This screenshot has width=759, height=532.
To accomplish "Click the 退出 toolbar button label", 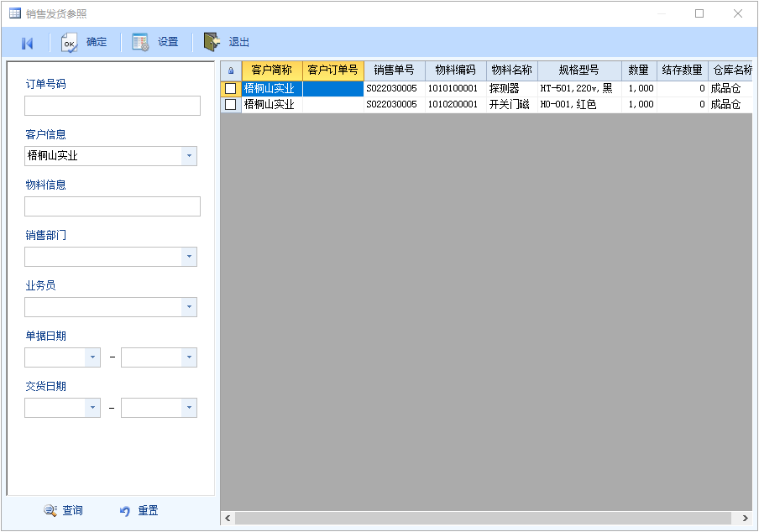I will coord(239,42).
